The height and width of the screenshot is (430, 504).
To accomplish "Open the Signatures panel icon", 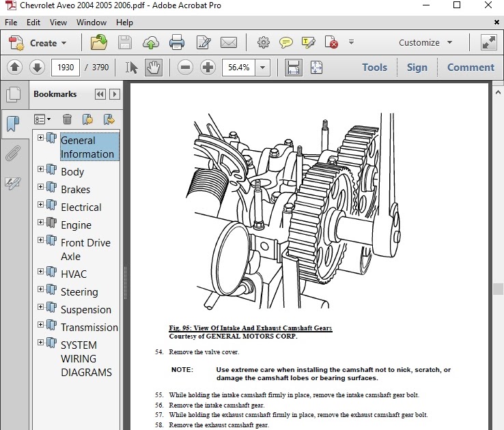I will (13, 183).
